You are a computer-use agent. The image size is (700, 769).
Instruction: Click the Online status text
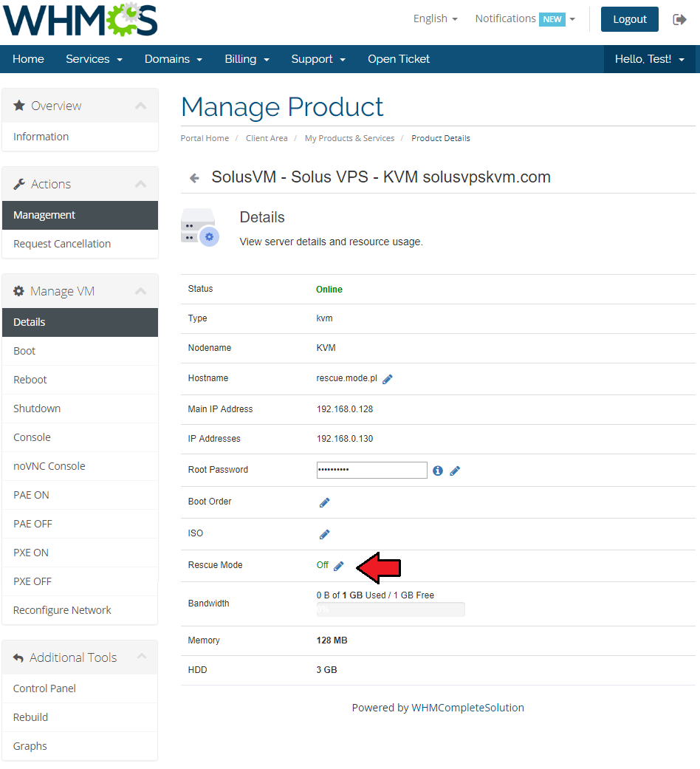tap(329, 290)
